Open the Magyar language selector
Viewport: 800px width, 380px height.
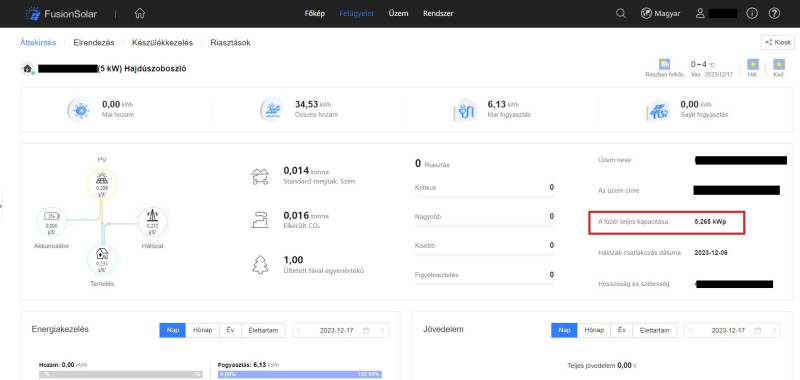(660, 14)
